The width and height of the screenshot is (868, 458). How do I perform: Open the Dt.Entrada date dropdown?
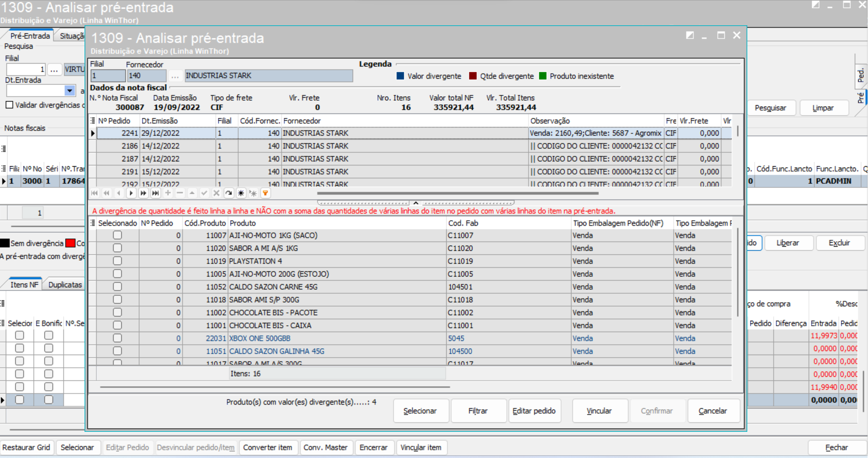[70, 91]
